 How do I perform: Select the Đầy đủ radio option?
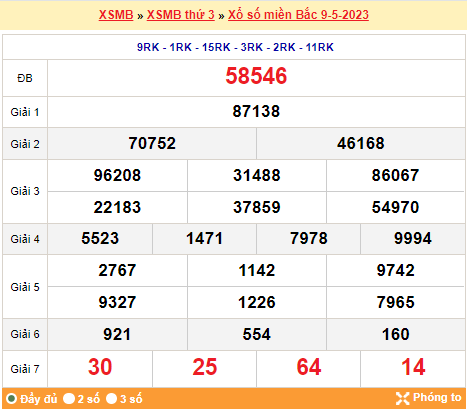pyautogui.click(x=12, y=399)
